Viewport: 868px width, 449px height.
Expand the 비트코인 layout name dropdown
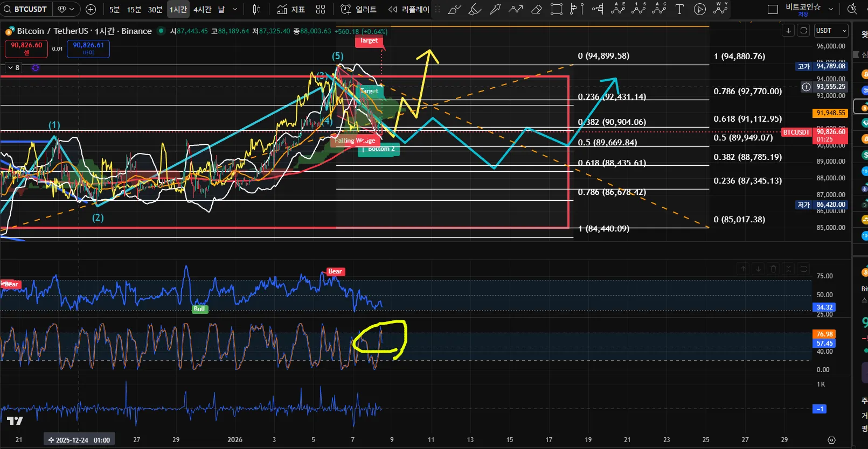click(830, 9)
